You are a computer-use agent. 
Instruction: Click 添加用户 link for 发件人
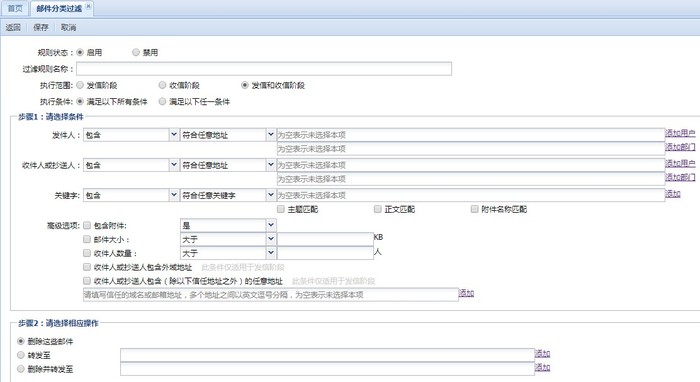[x=680, y=133]
